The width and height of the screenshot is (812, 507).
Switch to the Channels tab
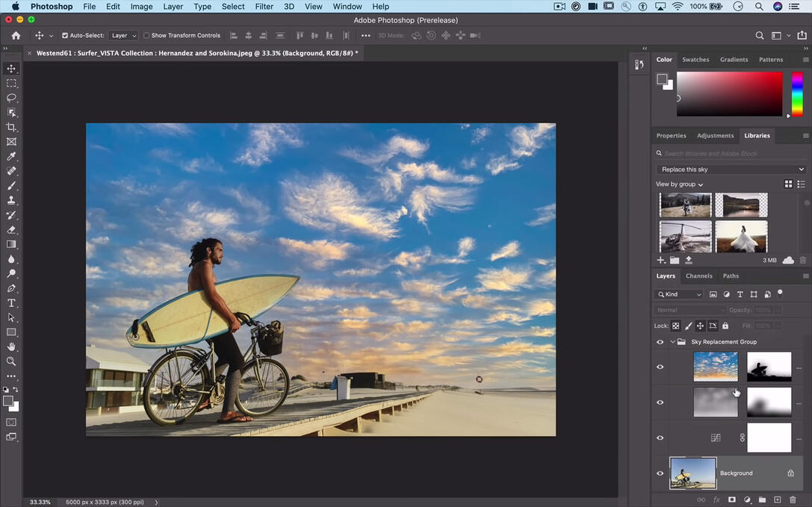[x=698, y=276]
